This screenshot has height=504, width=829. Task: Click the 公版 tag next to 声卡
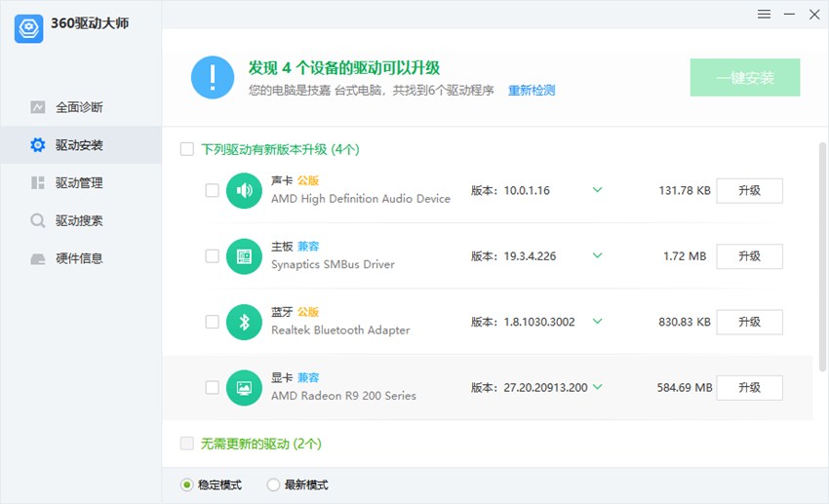click(x=307, y=180)
